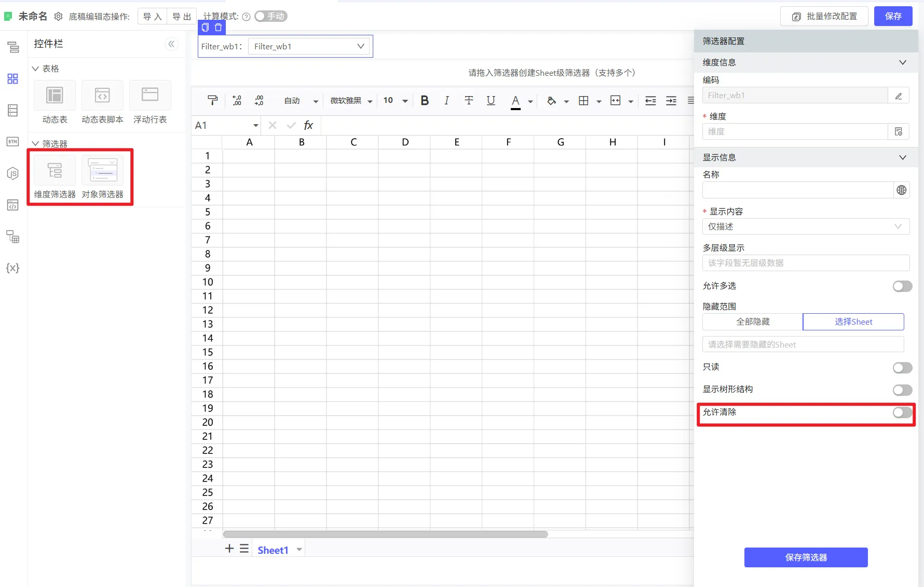The height and width of the screenshot is (587, 924).
Task: Select the 对象筛选器 control icon
Action: coord(102,170)
